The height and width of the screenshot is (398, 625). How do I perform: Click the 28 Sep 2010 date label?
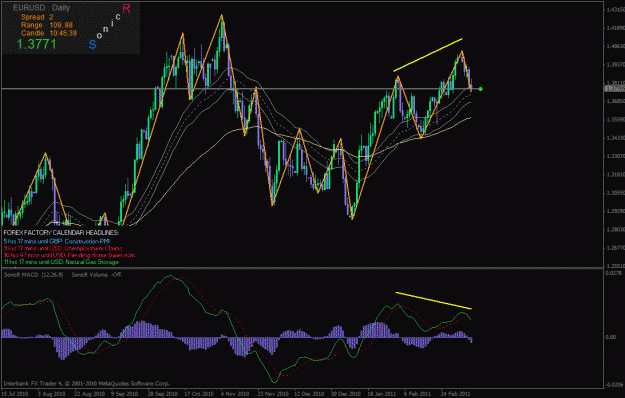click(162, 394)
